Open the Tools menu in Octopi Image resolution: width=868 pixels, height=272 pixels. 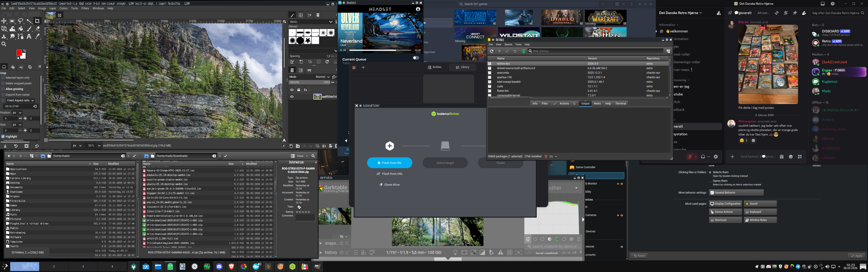click(x=518, y=45)
